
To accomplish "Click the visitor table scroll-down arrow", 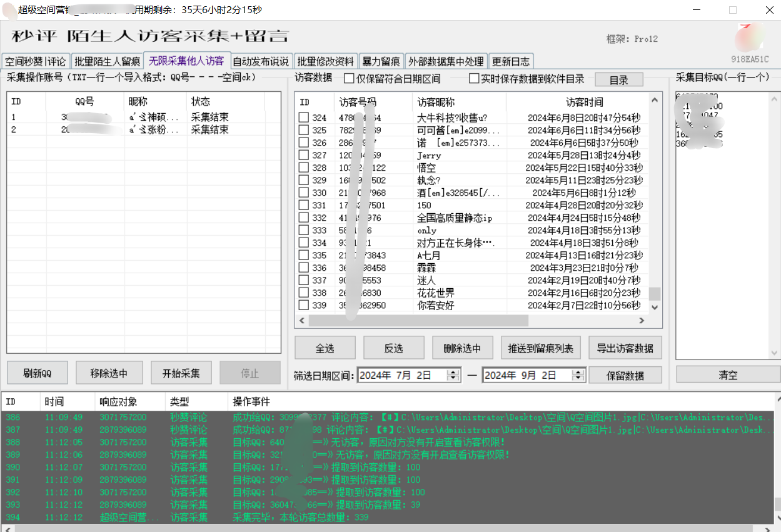I will 655,307.
